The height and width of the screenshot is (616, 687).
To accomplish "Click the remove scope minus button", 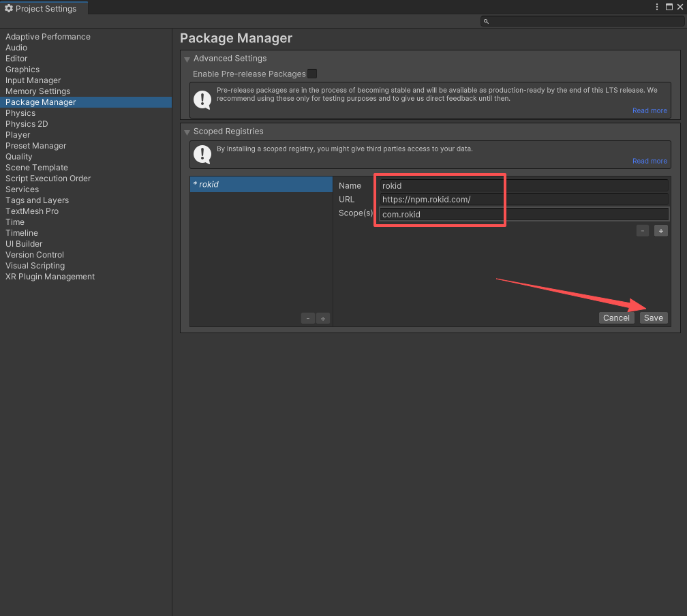I will 643,231.
